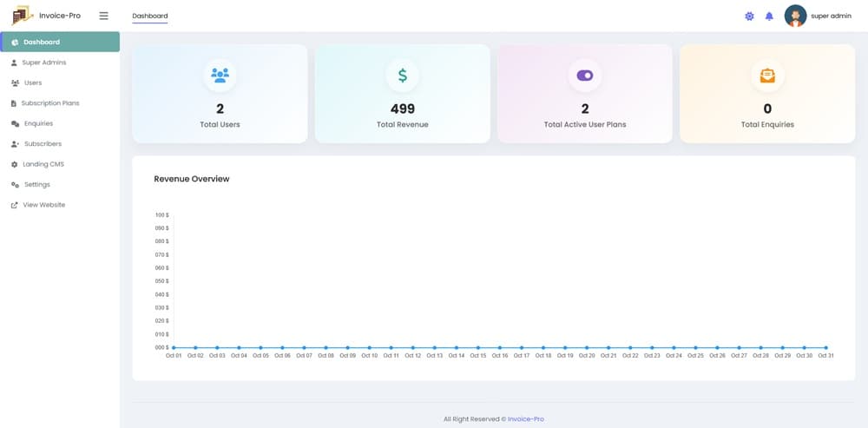Viewport: 868px width, 428px height.
Task: Click the super admin username text
Action: pyautogui.click(x=831, y=16)
